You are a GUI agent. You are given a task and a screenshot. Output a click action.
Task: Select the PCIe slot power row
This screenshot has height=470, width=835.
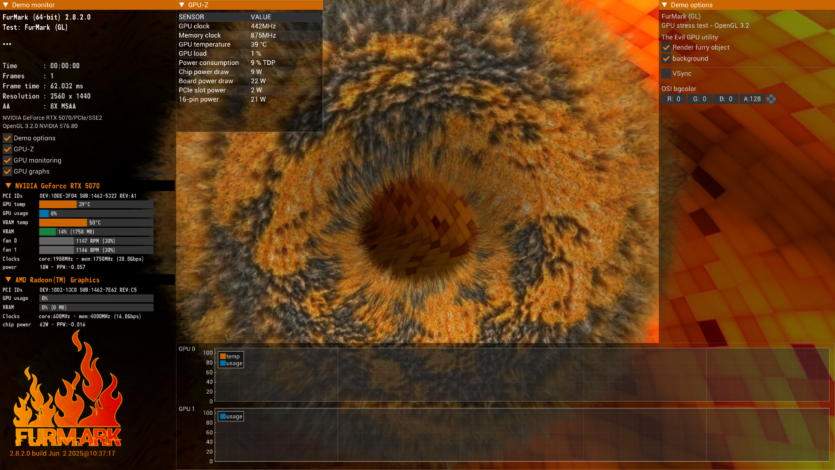[249, 90]
